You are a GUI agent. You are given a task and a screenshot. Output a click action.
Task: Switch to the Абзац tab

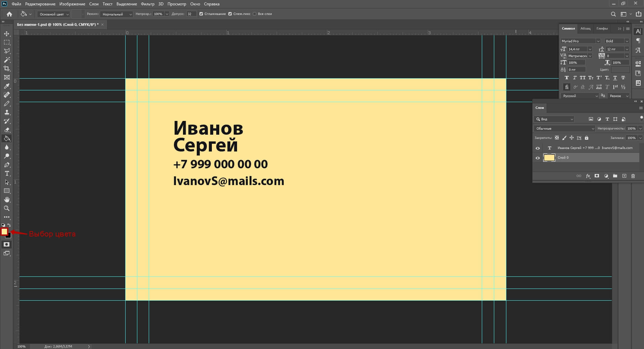(585, 29)
